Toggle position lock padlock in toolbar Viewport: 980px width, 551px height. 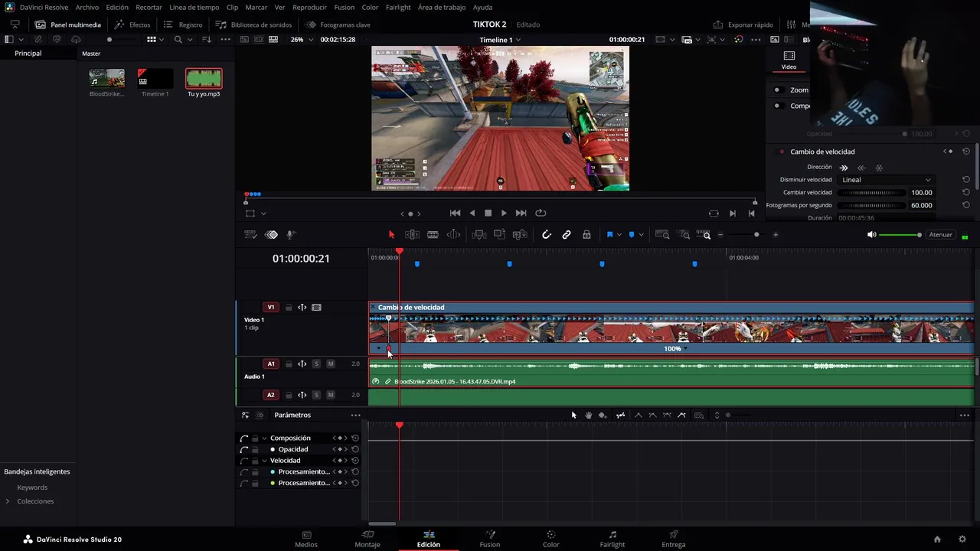pos(586,235)
